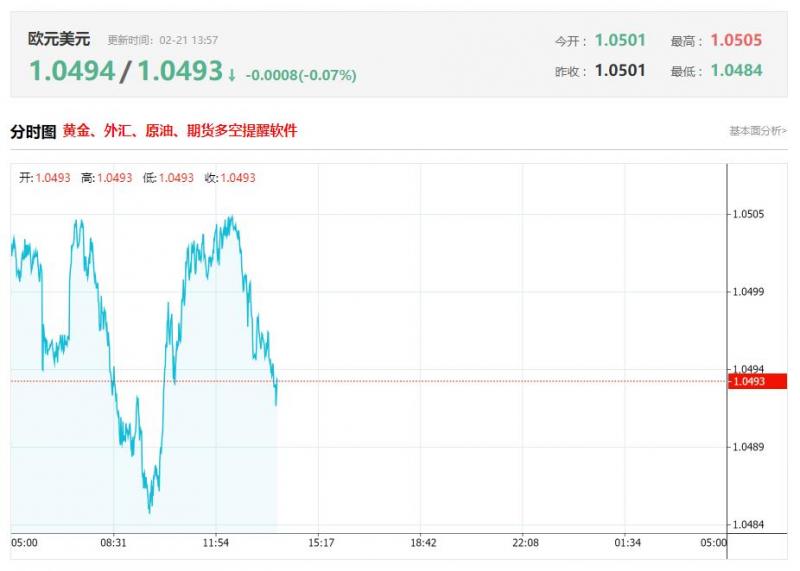Click the chart's lowest trough point
The image size is (800, 571).
149,511
